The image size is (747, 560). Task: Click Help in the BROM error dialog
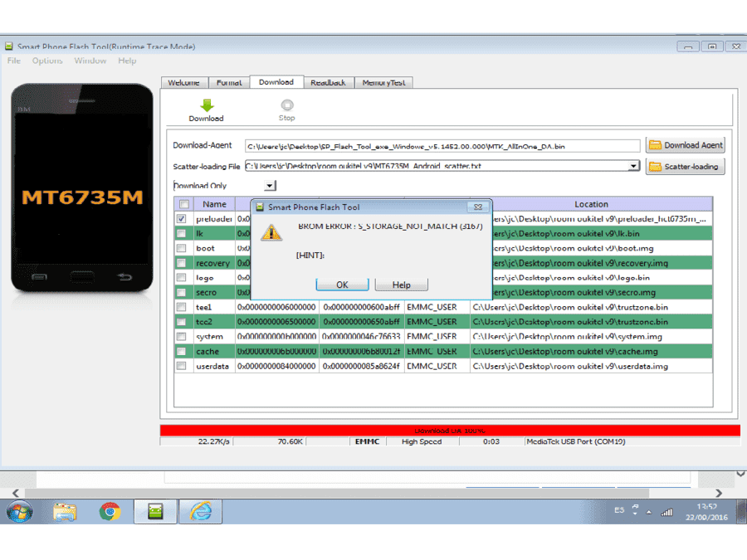[x=401, y=285]
